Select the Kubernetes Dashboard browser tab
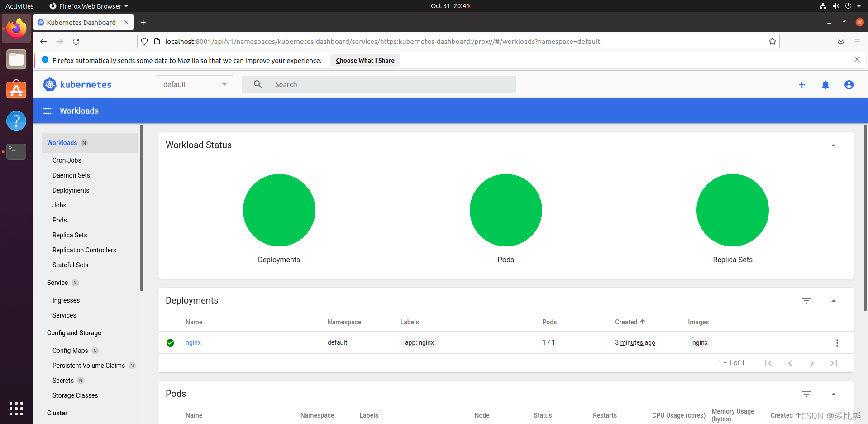This screenshot has height=424, width=868. [x=83, y=23]
